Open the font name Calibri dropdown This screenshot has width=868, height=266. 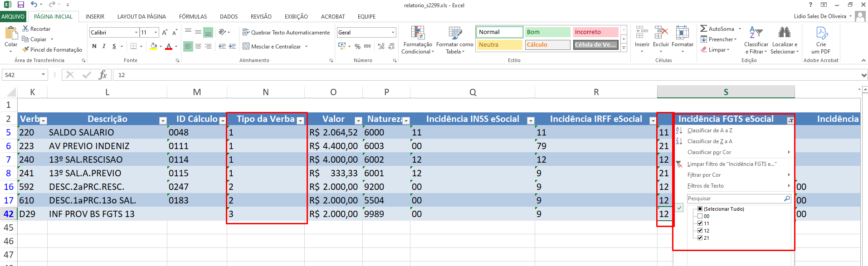[x=136, y=32]
